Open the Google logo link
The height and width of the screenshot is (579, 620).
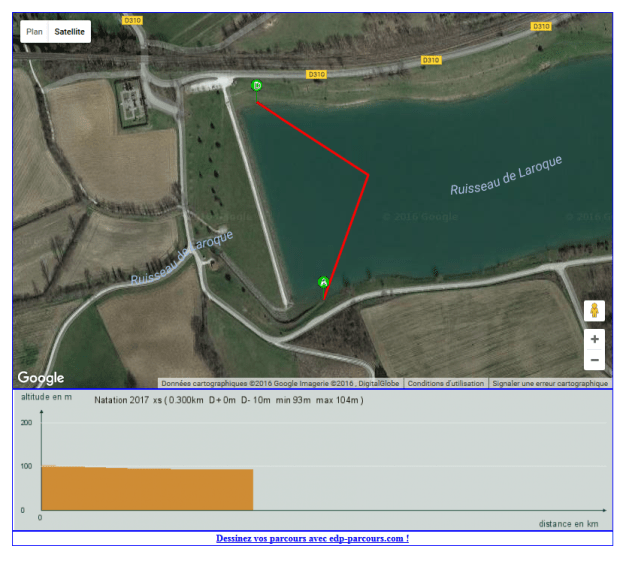point(41,378)
